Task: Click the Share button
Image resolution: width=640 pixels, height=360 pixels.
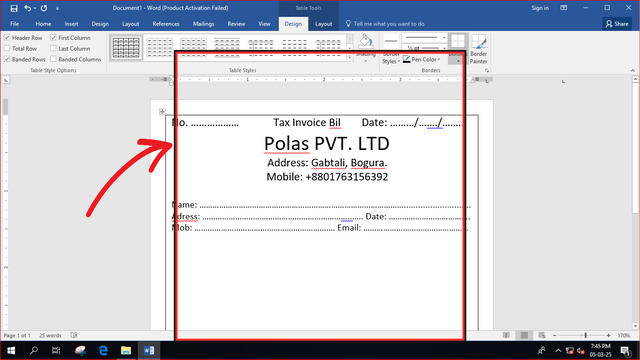Action: pos(617,24)
